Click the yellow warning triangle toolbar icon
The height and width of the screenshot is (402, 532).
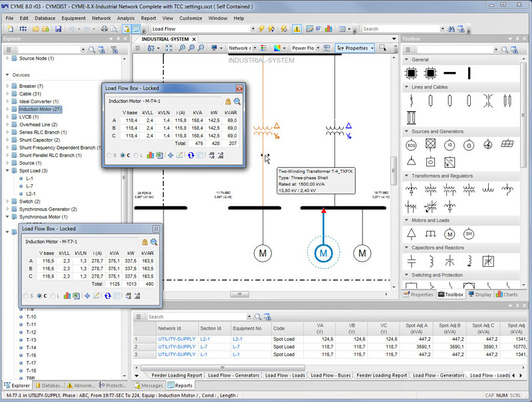pyautogui.click(x=297, y=29)
